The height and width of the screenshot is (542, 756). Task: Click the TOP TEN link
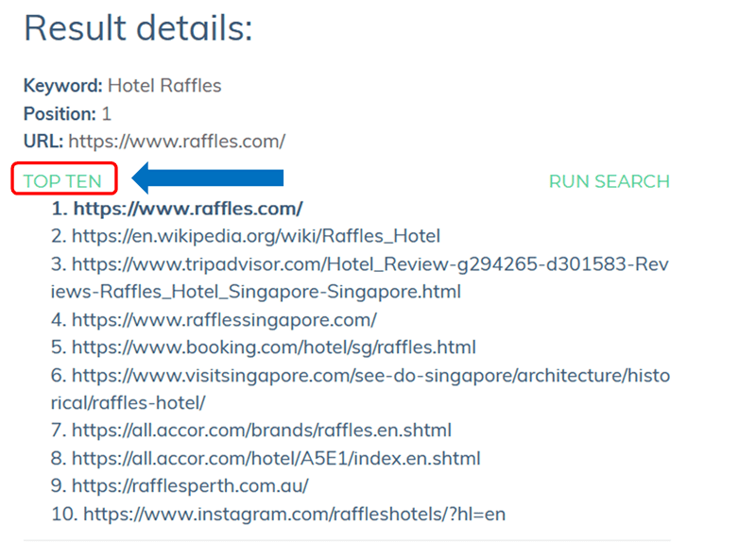point(62,180)
